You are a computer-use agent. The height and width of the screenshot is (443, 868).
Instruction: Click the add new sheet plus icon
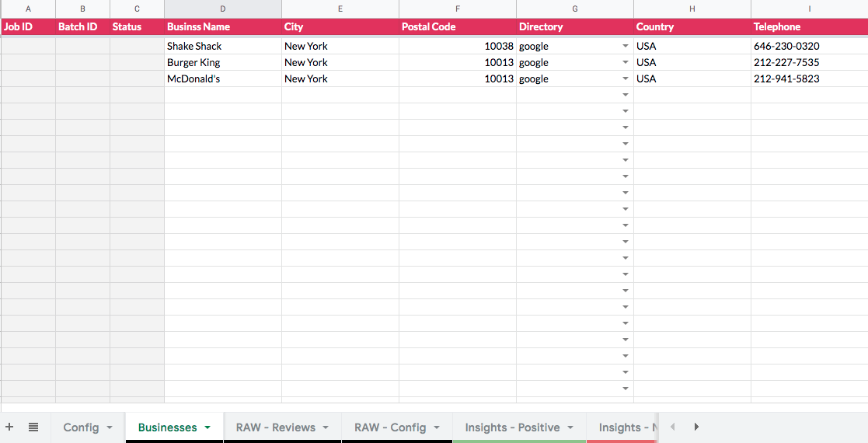10,427
